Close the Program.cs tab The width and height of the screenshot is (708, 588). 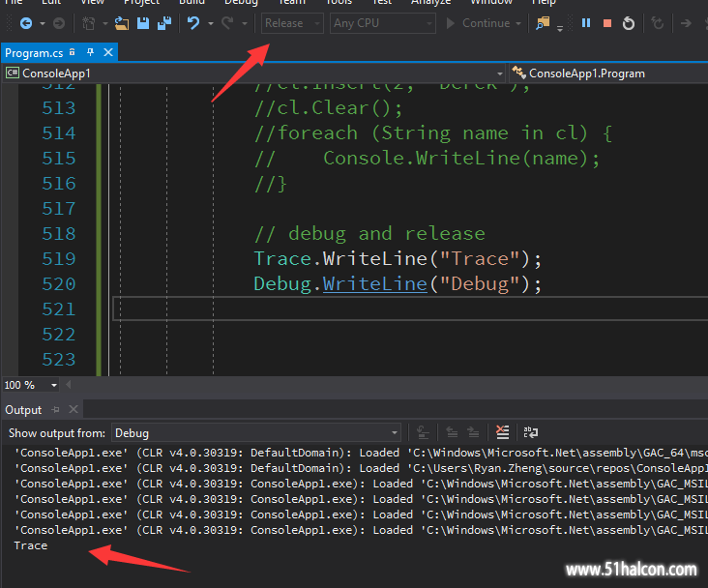point(108,52)
